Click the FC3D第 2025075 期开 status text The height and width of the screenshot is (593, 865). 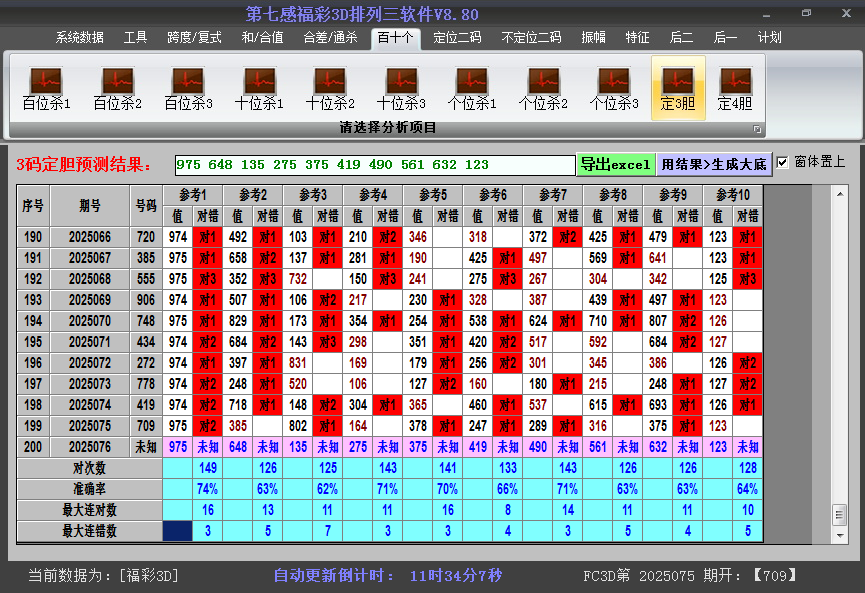[690, 575]
